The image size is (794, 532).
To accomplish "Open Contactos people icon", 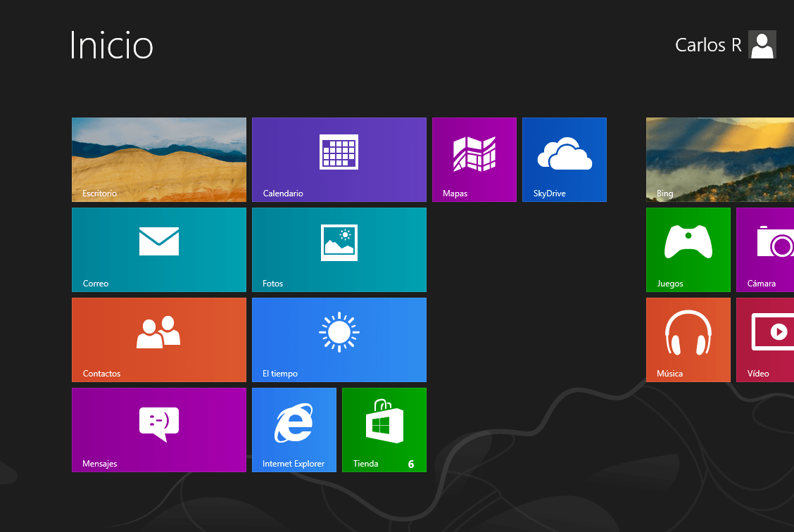I will (158, 332).
